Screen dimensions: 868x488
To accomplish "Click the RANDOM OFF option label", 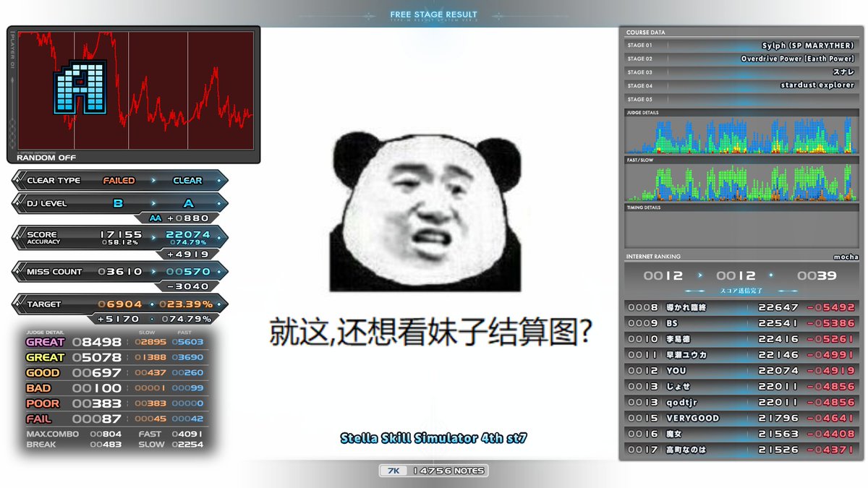I will [x=46, y=158].
